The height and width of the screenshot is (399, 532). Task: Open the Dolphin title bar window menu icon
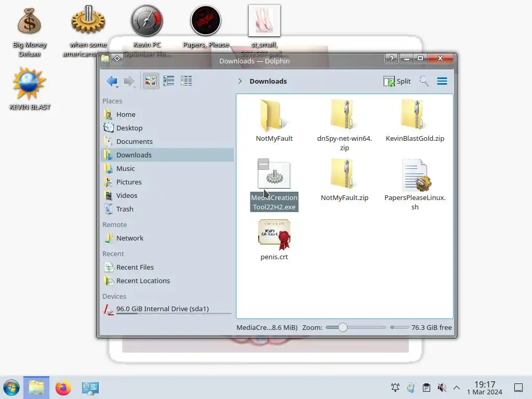pos(105,59)
